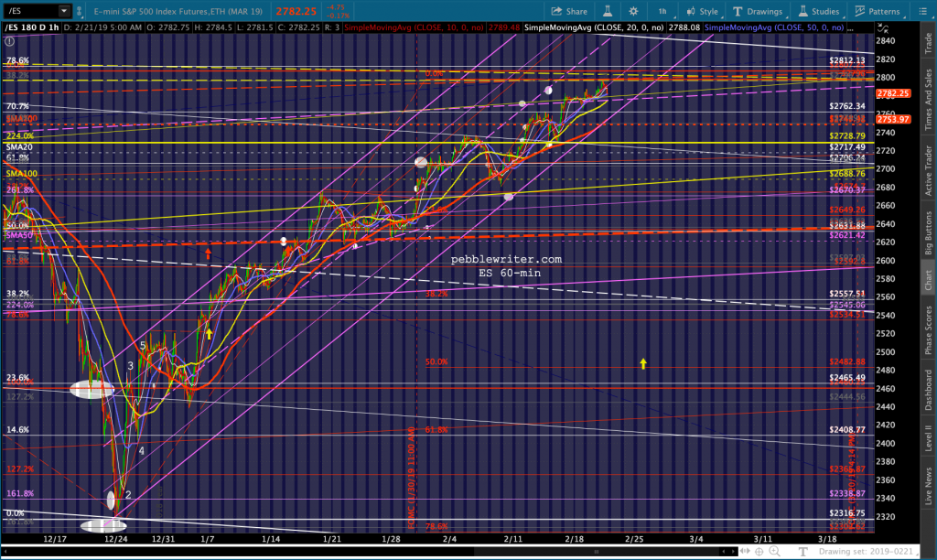Open the Style menu
The width and height of the screenshot is (937, 560).
[703, 11]
